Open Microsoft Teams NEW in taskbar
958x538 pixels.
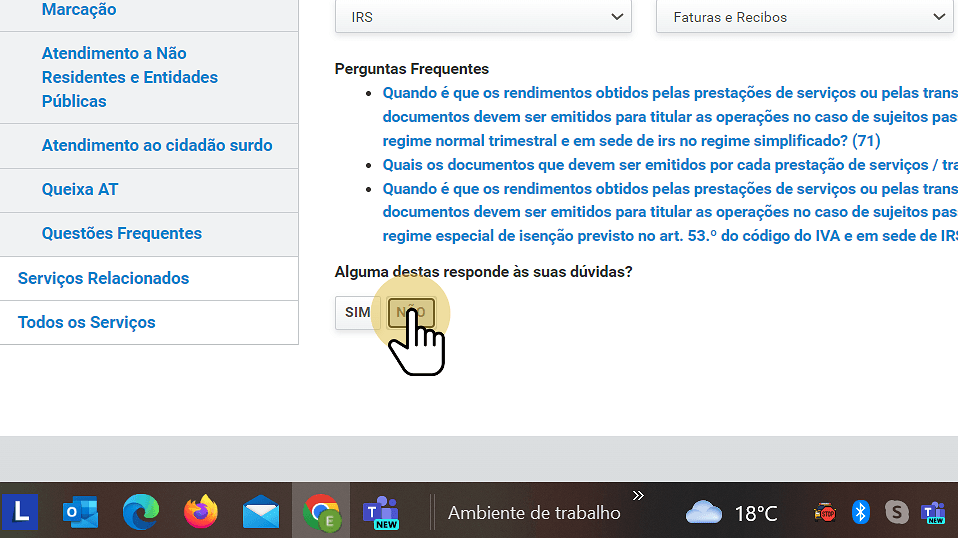pos(381,512)
